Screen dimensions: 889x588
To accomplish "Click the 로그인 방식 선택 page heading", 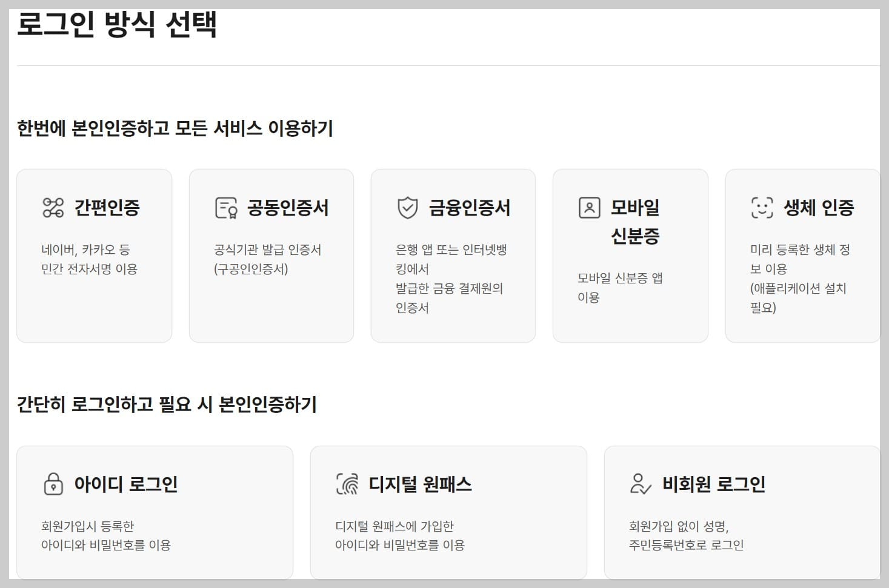I will pyautogui.click(x=119, y=25).
